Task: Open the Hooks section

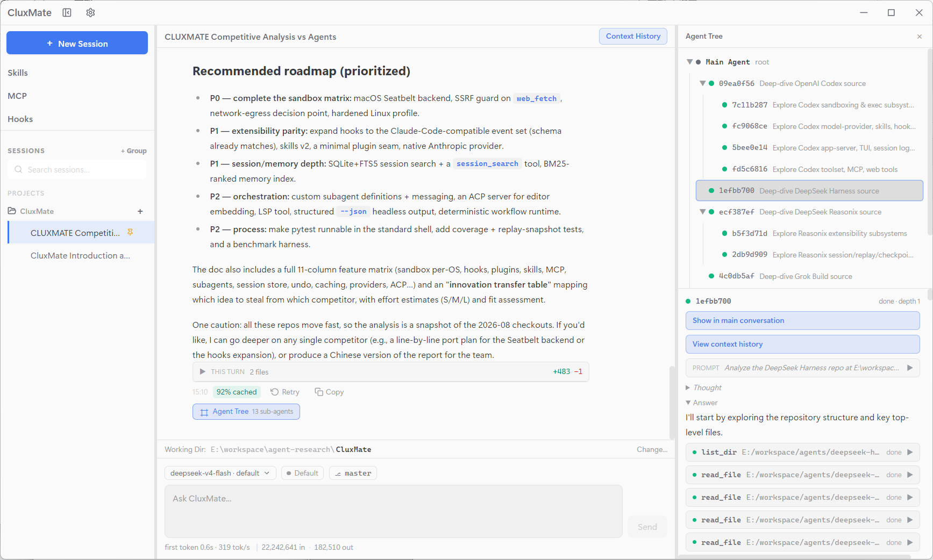Action: tap(20, 119)
